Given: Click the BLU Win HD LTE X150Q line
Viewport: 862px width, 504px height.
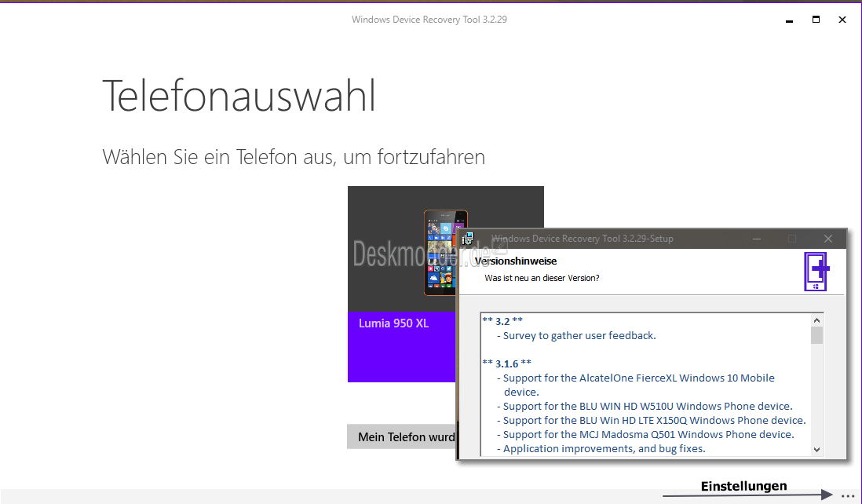Looking at the screenshot, I should (651, 421).
